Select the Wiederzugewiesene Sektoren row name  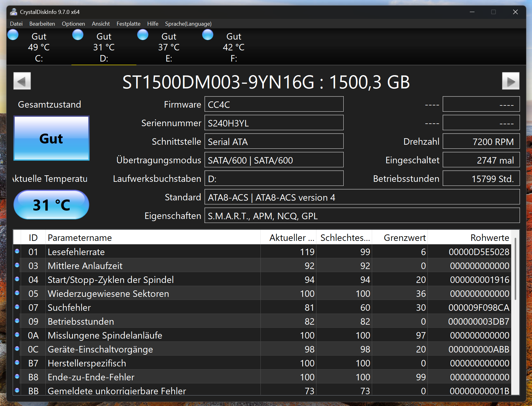108,294
